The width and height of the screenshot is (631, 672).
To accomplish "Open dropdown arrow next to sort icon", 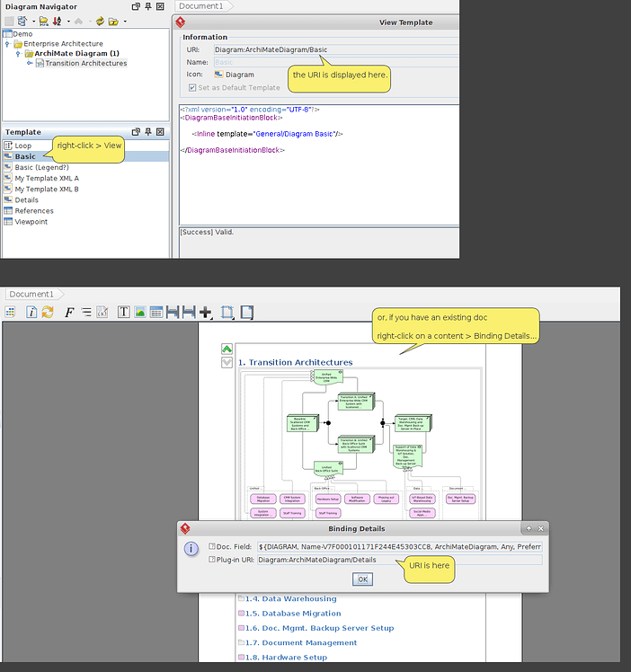I will pos(68,22).
